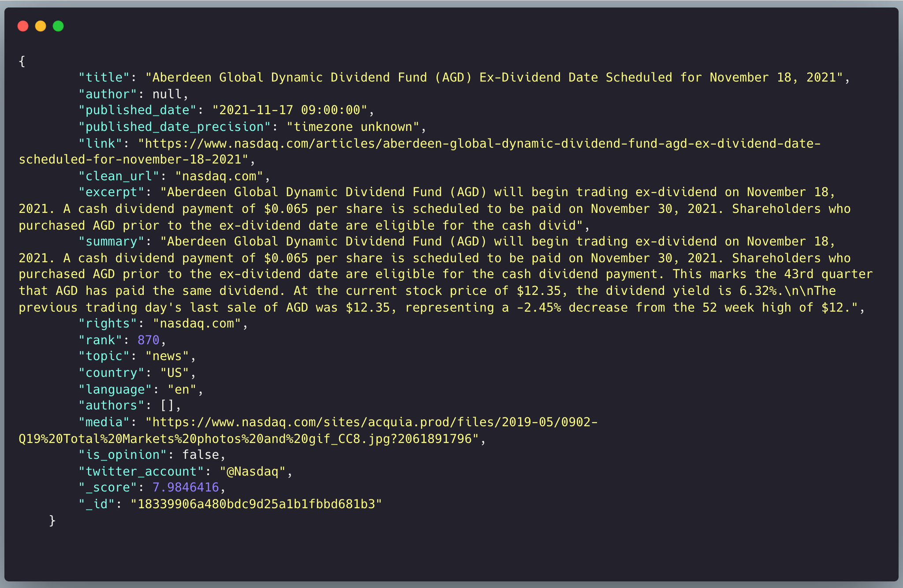Click the "excerpt" key
This screenshot has width=903, height=588.
[112, 192]
